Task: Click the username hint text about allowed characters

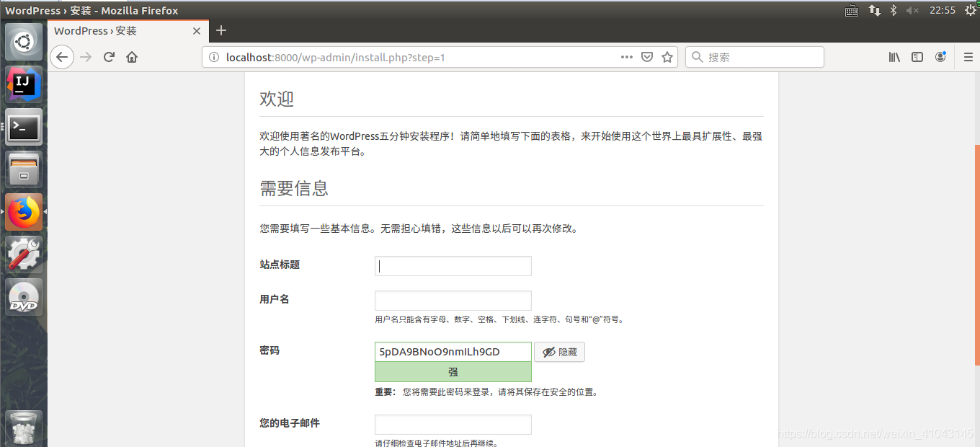Action: (x=499, y=319)
